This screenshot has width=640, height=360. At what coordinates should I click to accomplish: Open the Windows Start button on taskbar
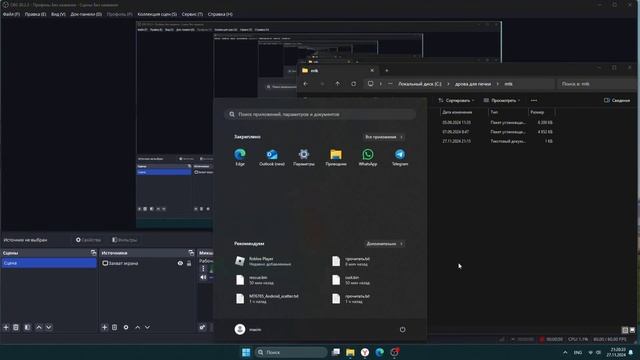tap(246, 352)
